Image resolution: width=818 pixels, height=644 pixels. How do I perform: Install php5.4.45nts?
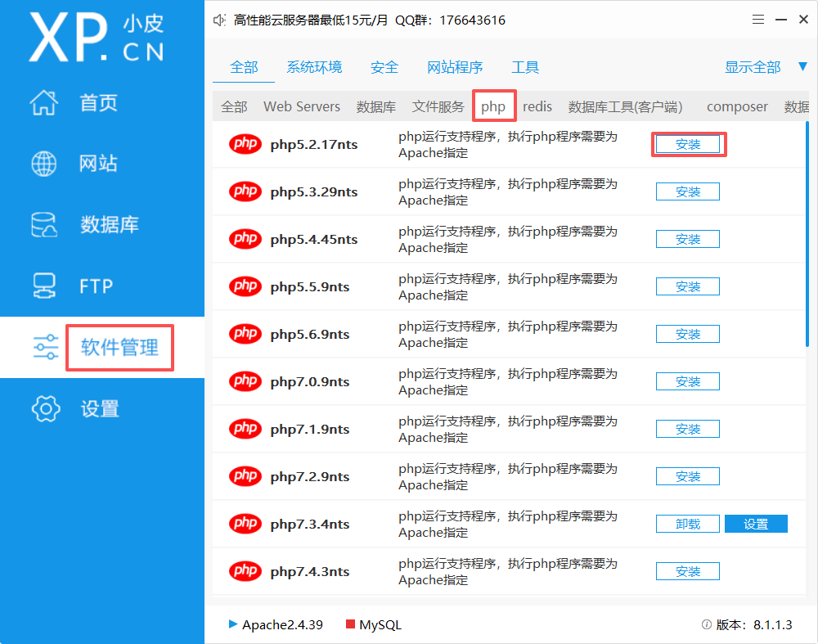(688, 239)
